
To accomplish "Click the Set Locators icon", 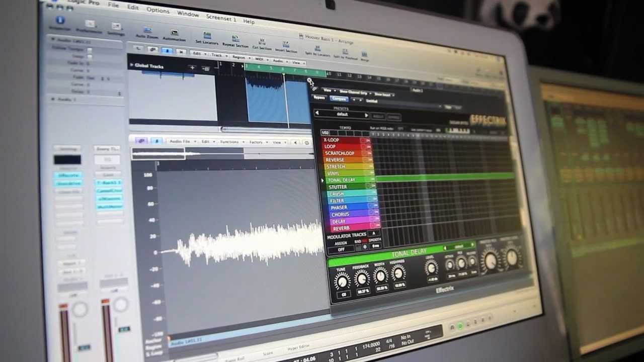I will [x=207, y=36].
